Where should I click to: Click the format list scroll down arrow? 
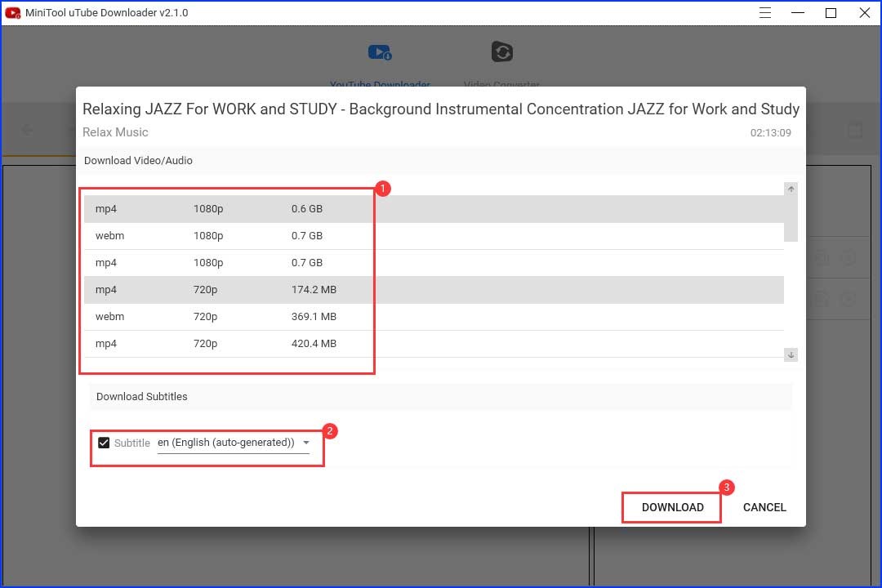[791, 354]
